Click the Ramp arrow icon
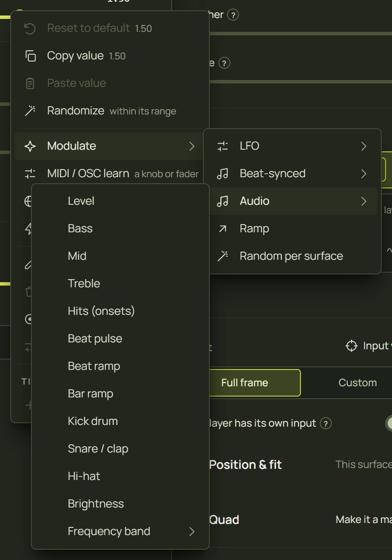This screenshot has width=392, height=560. click(223, 229)
